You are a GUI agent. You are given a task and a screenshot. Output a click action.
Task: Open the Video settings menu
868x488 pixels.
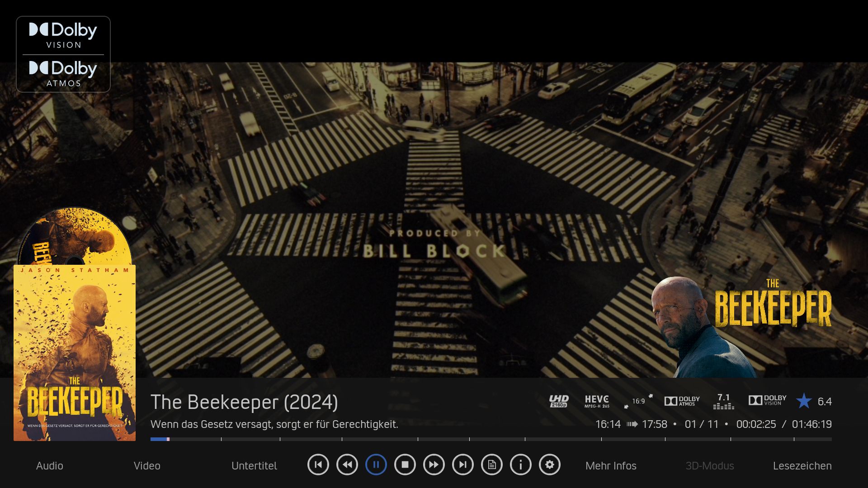click(147, 465)
